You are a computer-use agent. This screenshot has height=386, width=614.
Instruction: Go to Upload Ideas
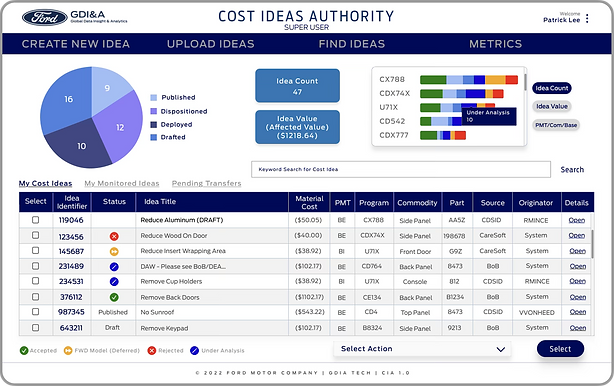[211, 44]
